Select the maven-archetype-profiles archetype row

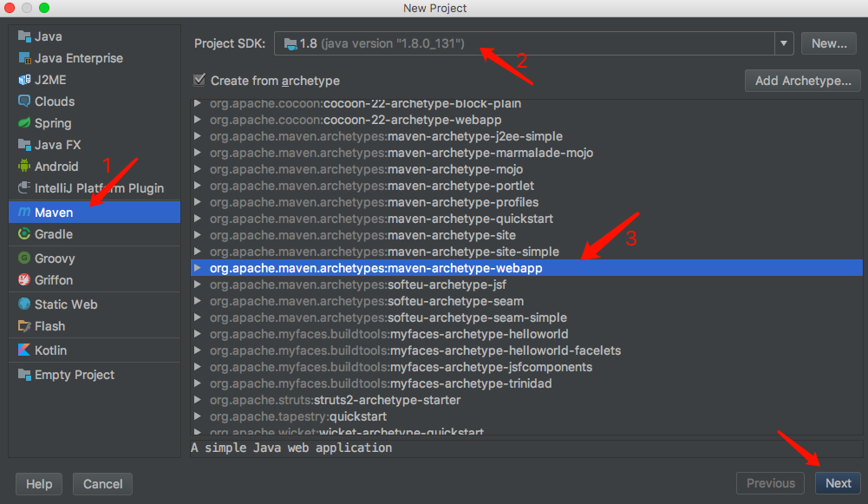(x=526, y=202)
